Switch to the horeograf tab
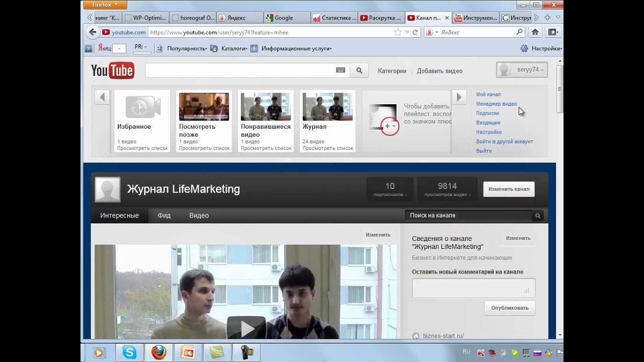Image resolution: width=644 pixels, height=362 pixels. 193,18
